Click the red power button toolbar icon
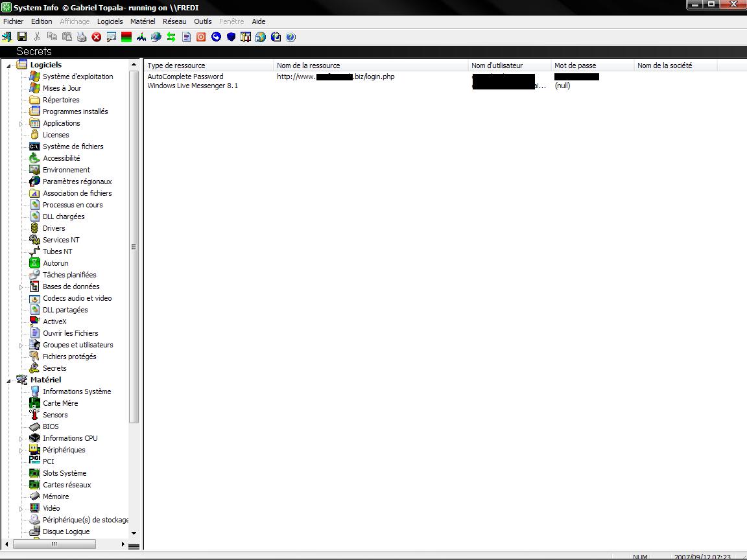 point(201,37)
